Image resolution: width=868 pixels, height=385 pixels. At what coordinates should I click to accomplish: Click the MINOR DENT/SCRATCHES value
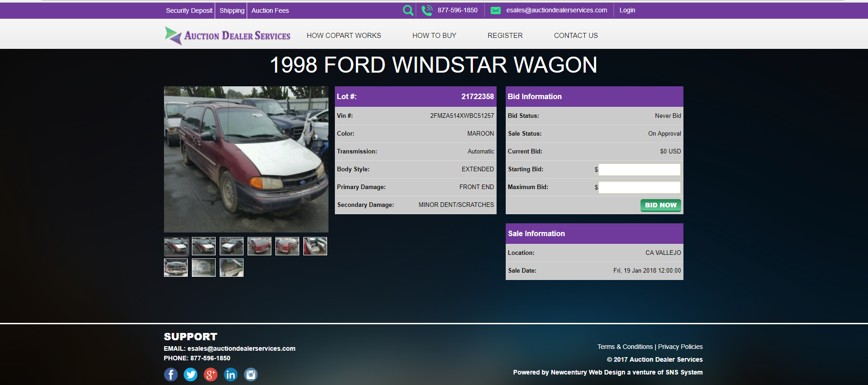[x=456, y=205]
